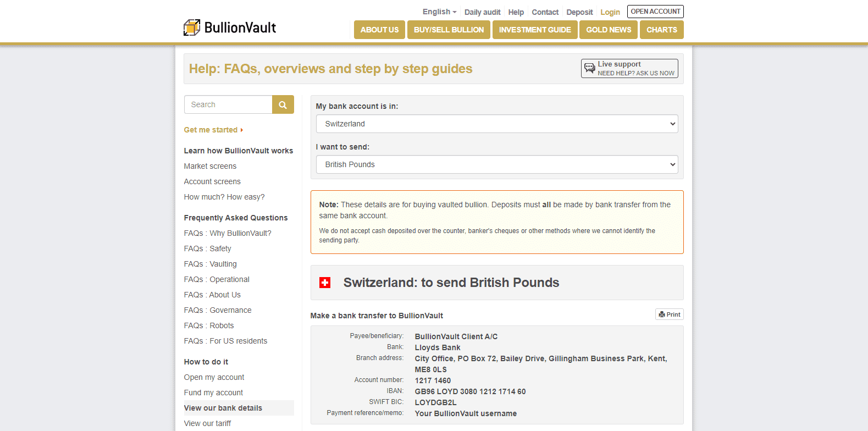
Task: Go to the GOLD NEWS tab
Action: point(609,30)
